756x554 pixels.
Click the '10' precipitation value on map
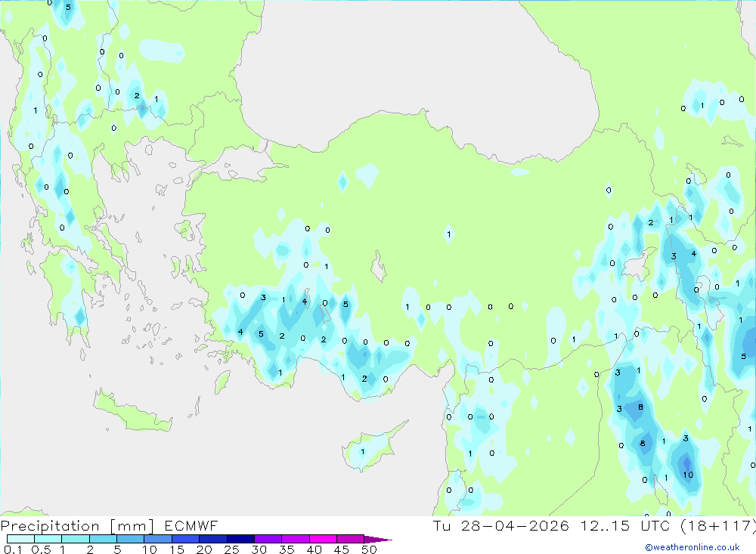click(x=688, y=475)
